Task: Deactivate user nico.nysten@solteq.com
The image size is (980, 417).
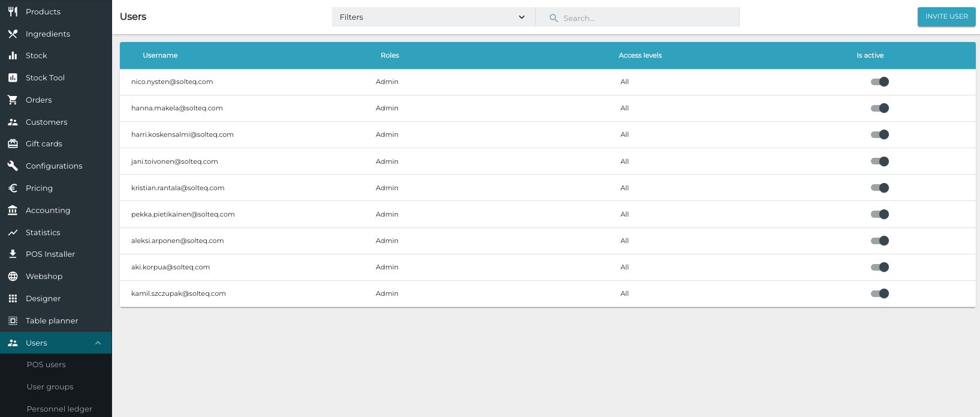Action: click(879, 82)
